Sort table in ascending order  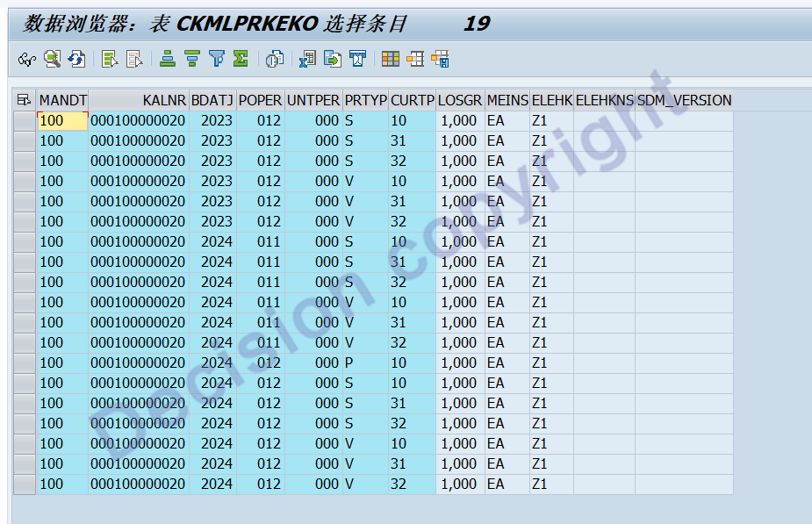coord(168,59)
